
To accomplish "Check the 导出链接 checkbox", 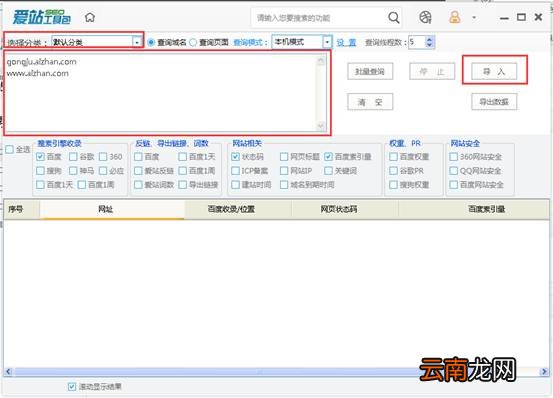I will tap(182, 184).
